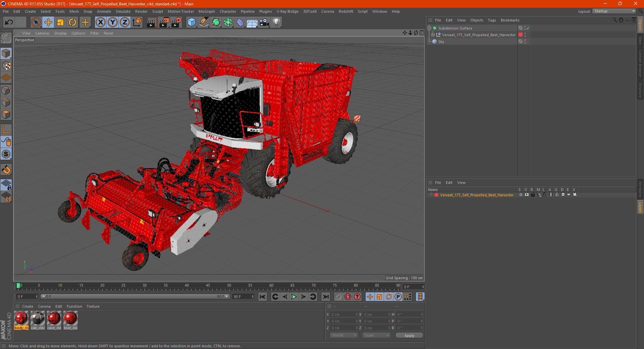Viewport: 644px width, 349px height.
Task: Click layer color swatch in Layers panel
Action: point(436,195)
